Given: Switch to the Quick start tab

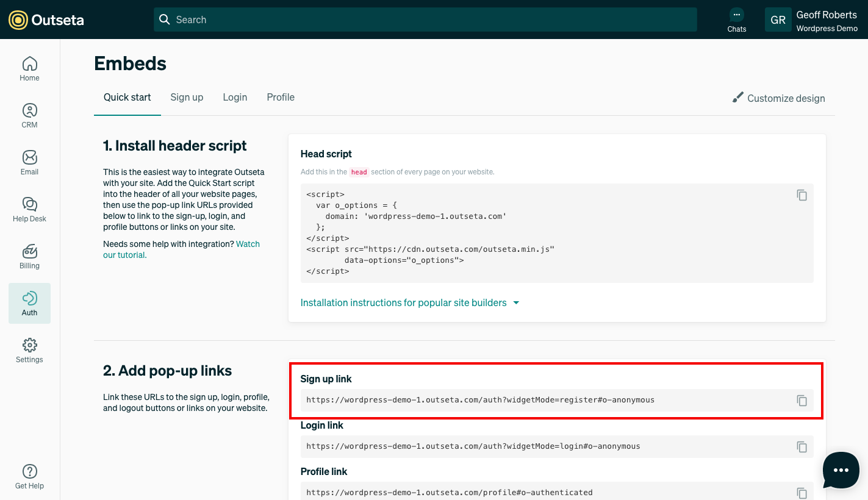Looking at the screenshot, I should [127, 98].
